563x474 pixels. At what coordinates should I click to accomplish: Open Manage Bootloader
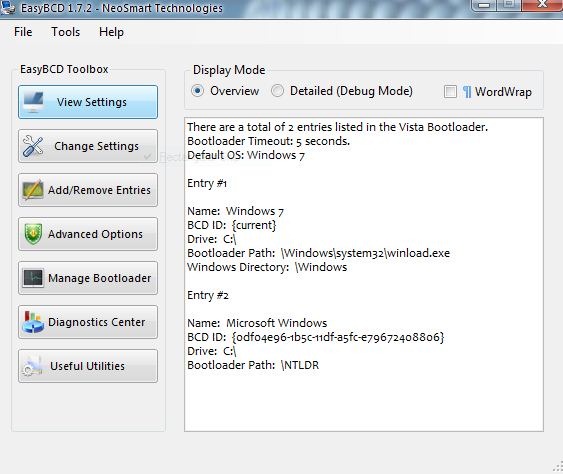tap(88, 278)
